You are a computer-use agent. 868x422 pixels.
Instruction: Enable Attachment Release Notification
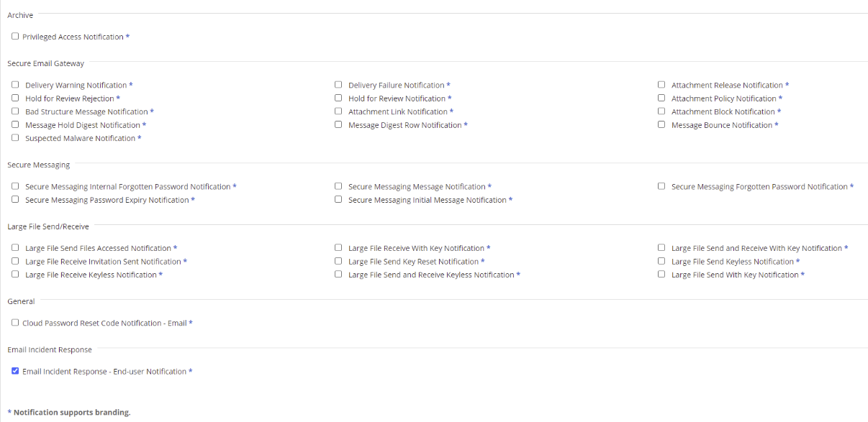pos(661,85)
